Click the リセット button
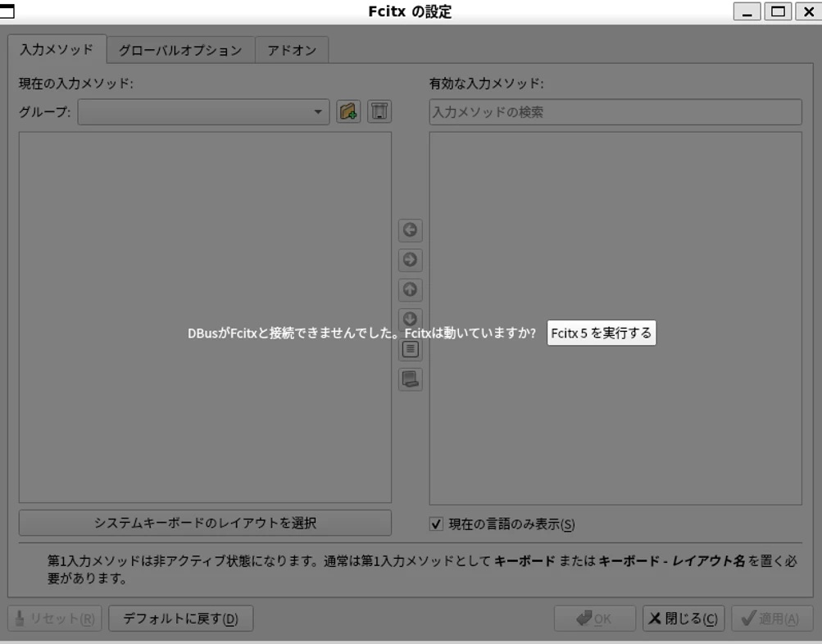 55,619
